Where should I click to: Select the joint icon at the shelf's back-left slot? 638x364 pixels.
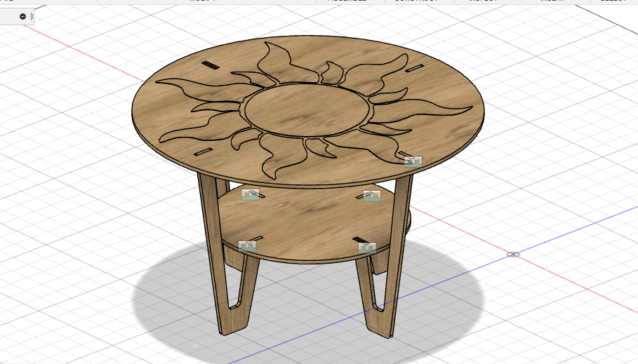coord(251,194)
